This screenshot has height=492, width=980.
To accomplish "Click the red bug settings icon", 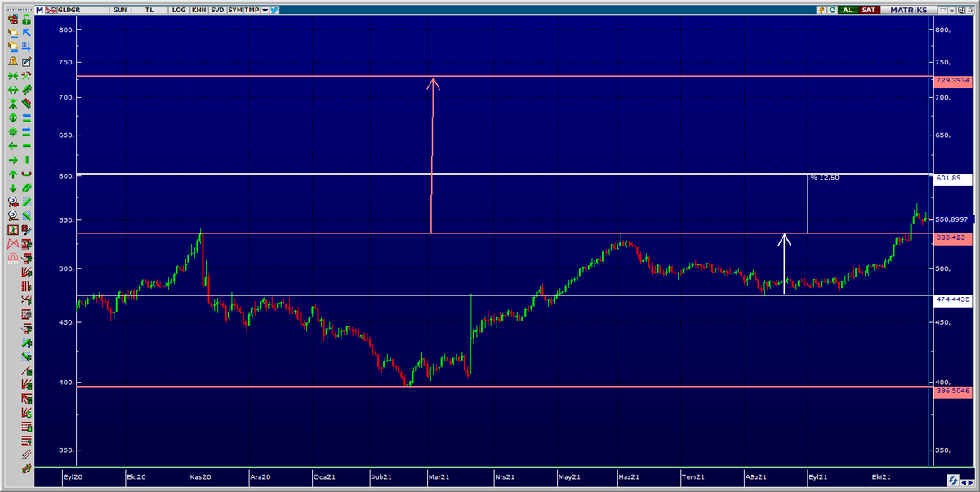I will pos(13,18).
